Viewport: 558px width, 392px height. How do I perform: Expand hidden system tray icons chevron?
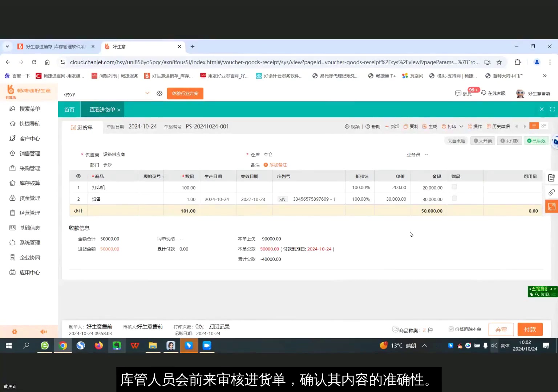coord(425,346)
